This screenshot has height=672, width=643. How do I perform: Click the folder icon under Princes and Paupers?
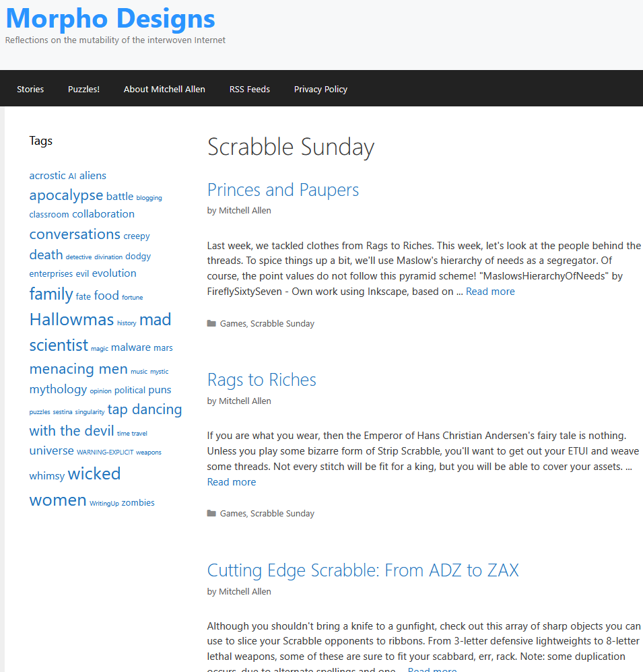coord(211,324)
